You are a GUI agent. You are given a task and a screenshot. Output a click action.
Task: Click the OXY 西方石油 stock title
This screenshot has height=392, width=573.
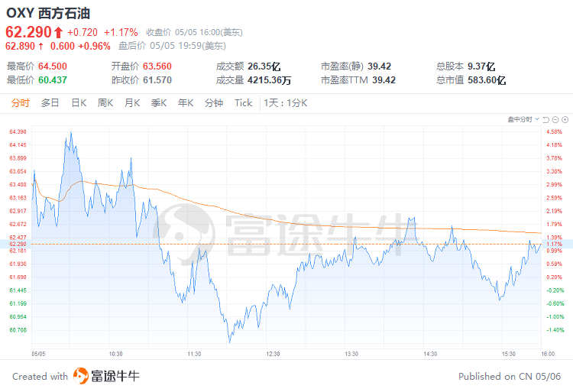tap(48, 14)
